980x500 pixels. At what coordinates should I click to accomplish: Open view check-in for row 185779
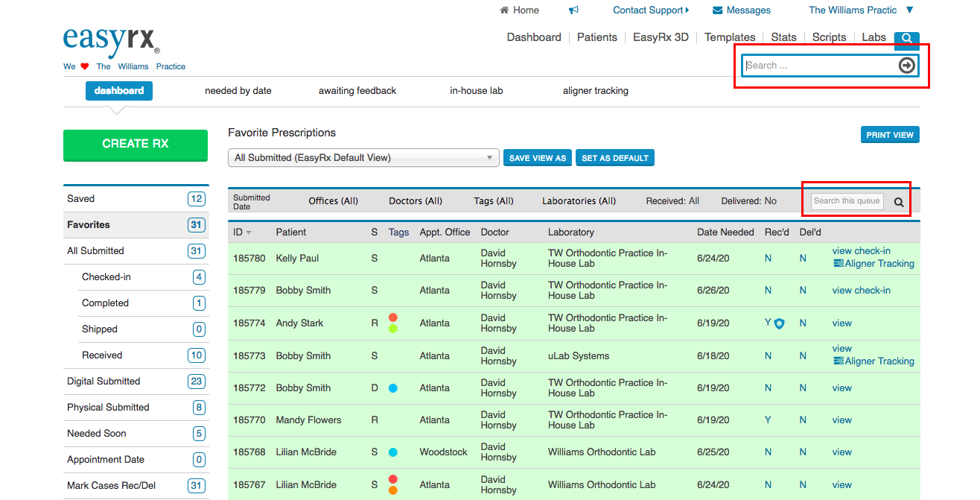click(862, 291)
